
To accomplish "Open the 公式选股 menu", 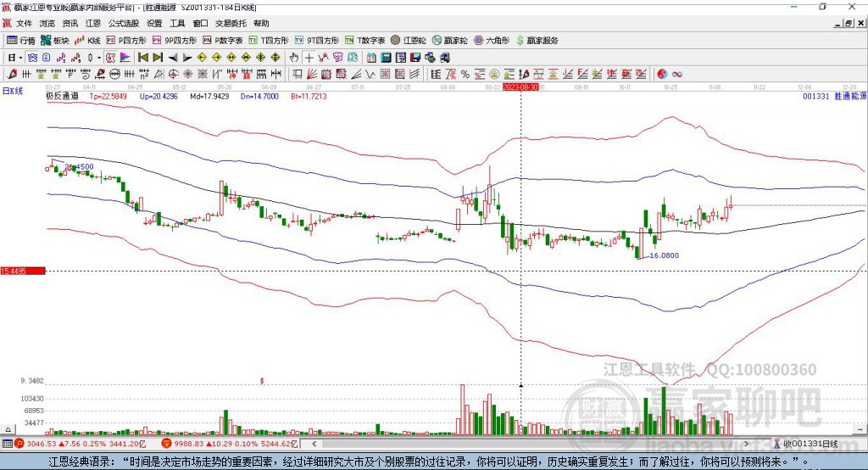I will pos(124,23).
